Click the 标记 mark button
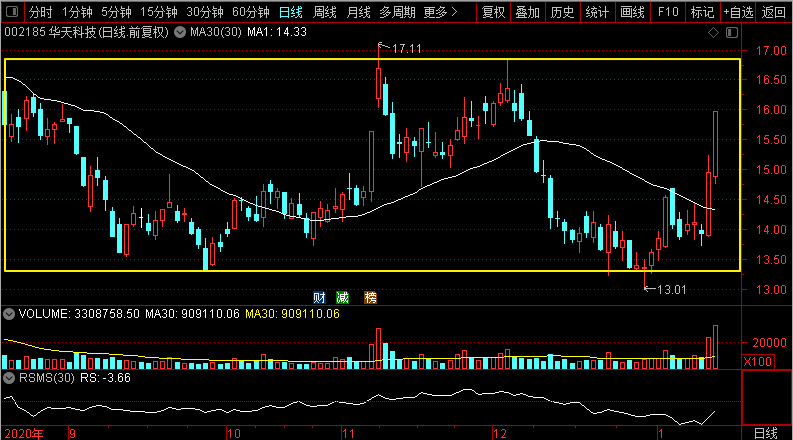The width and height of the screenshot is (793, 440). point(702,12)
